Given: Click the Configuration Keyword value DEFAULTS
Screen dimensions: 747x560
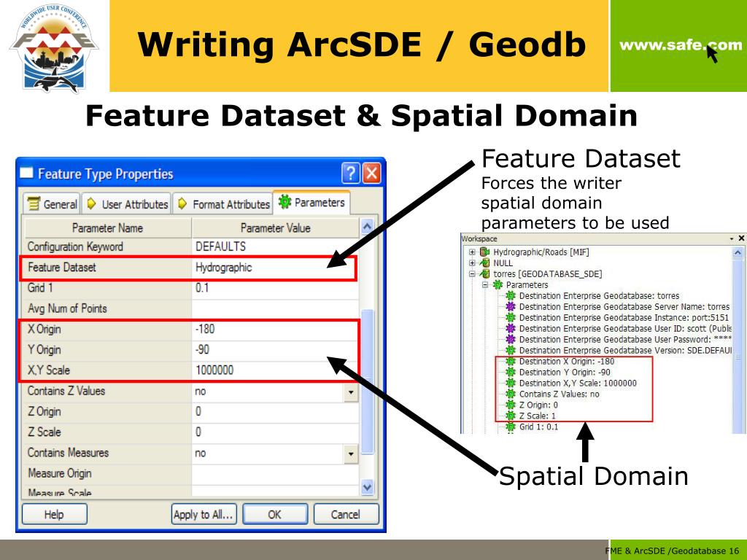Looking at the screenshot, I should 275,246.
